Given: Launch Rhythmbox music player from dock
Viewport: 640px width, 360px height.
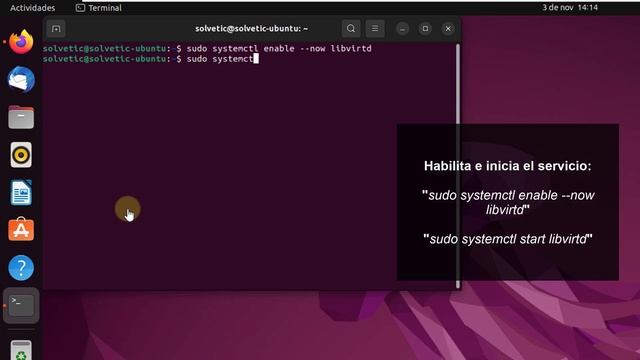Looking at the screenshot, I should (21, 155).
